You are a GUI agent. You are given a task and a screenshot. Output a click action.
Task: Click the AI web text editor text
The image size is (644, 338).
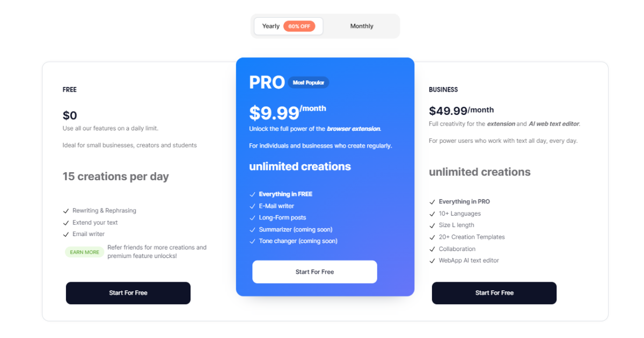click(554, 124)
